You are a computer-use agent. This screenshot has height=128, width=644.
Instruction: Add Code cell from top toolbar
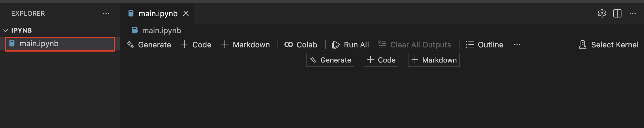(x=196, y=44)
